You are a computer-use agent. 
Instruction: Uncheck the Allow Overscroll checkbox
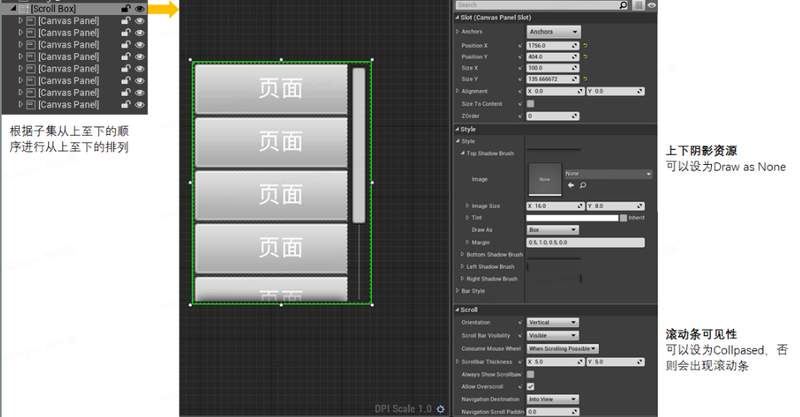click(x=530, y=386)
